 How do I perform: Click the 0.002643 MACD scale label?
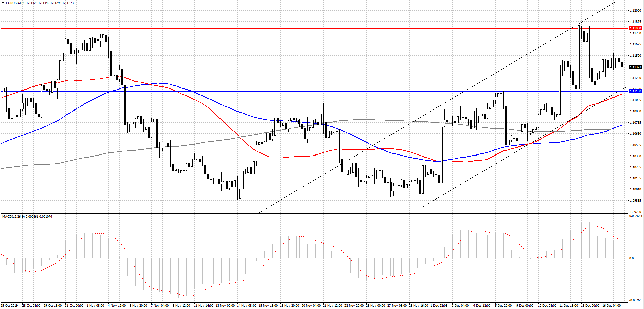pos(636,216)
